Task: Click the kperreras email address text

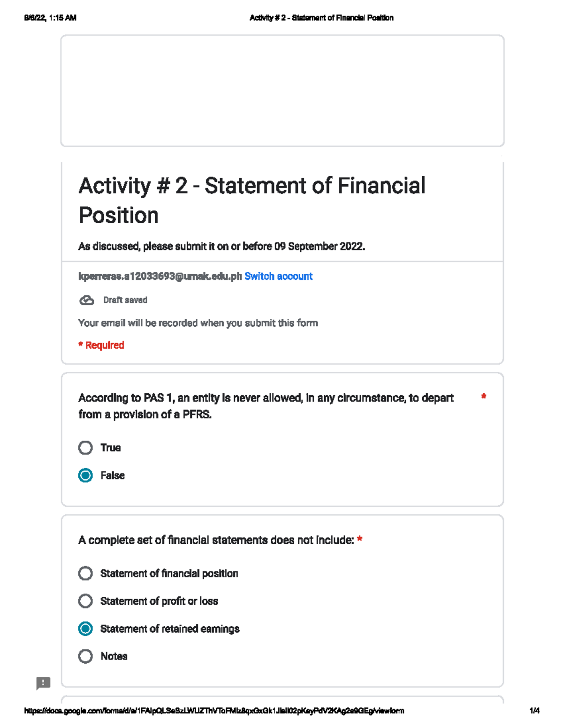Action: point(158,276)
